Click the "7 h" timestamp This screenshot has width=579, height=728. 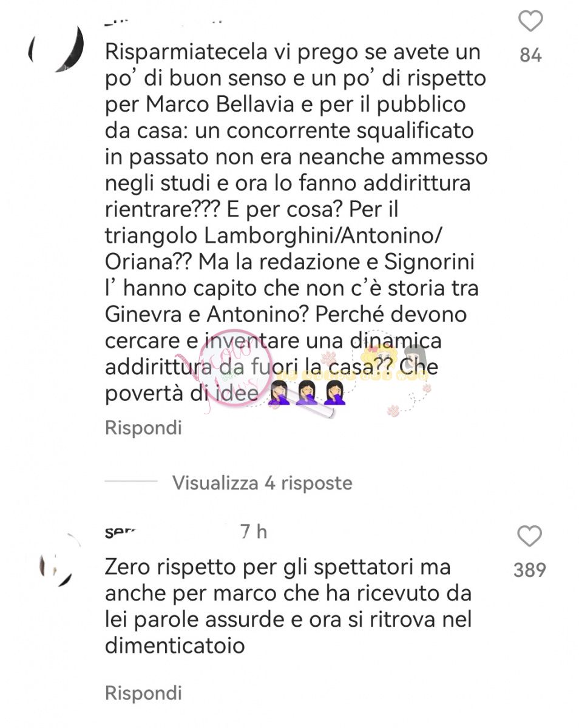tap(254, 532)
